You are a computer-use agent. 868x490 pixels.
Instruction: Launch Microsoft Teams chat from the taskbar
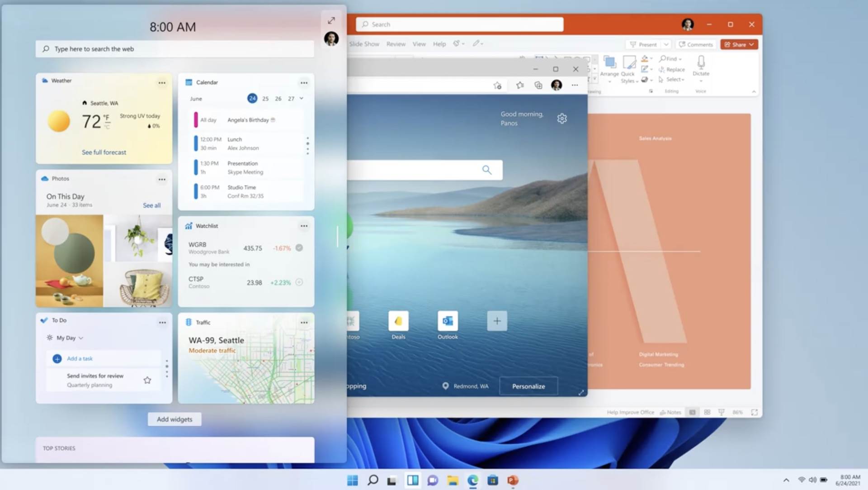pos(433,480)
